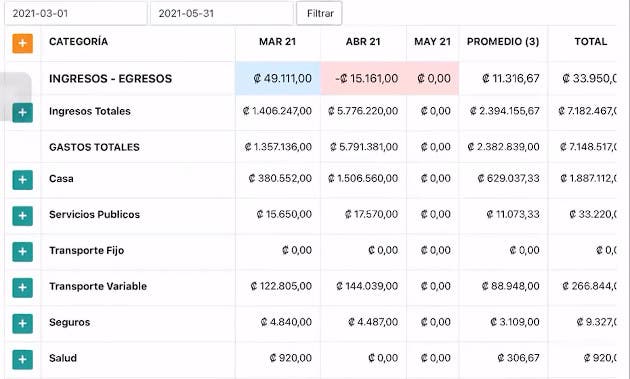Expand the Salud category row
This screenshot has height=379, width=630.
(x=22, y=359)
